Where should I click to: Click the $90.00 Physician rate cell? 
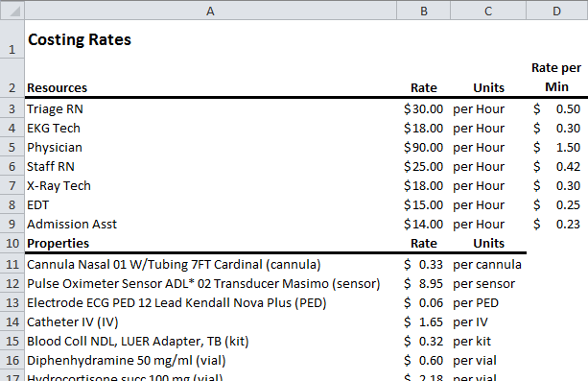(423, 147)
